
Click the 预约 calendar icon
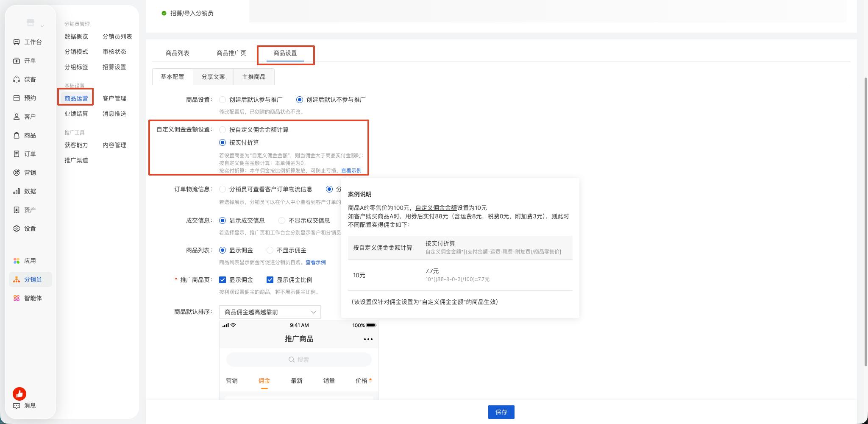17,98
